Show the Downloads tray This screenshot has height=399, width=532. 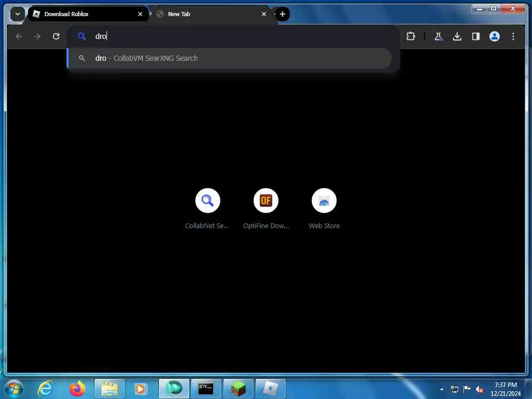457,36
